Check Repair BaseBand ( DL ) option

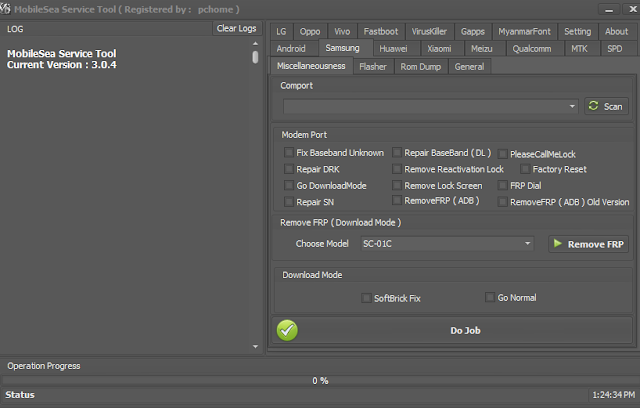tap(397, 152)
